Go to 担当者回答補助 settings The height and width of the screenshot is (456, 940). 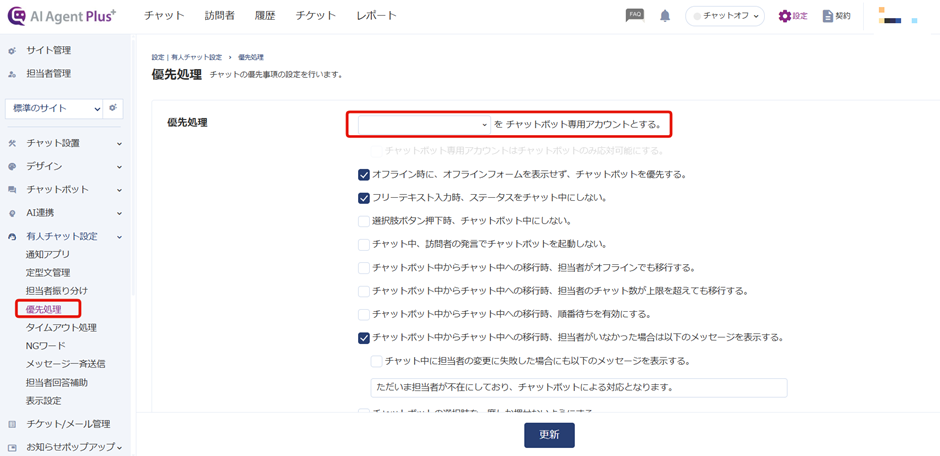[57, 382]
